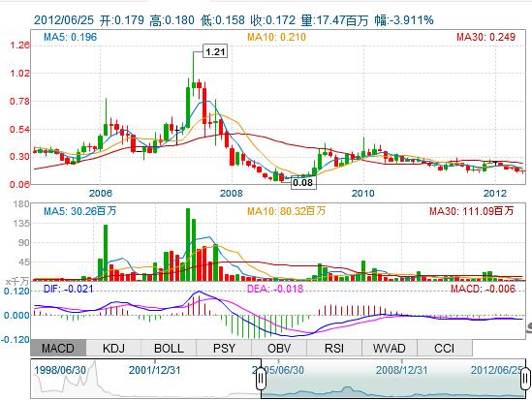The image size is (532, 400).
Task: Click the 2008/12/31 marker on timeline
Action: 401,370
